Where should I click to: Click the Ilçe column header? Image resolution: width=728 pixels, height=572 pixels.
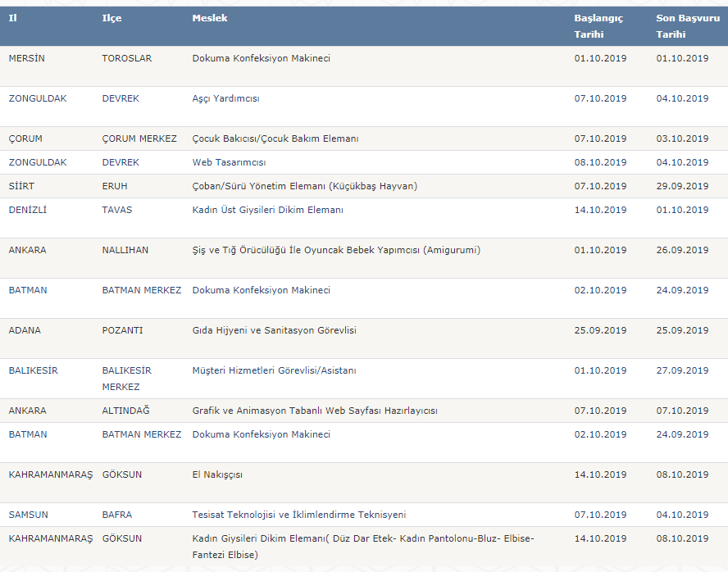111,18
